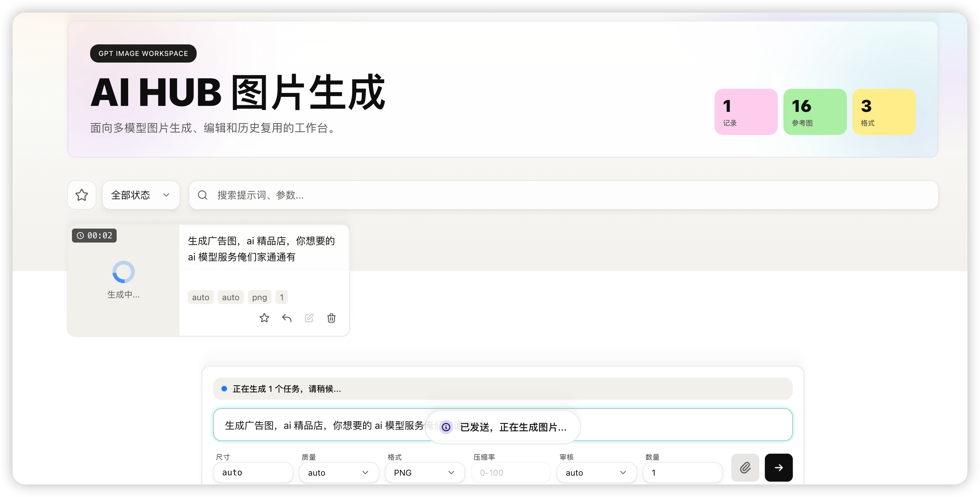This screenshot has width=980, height=497.
Task: Click the prompt input box
Action: click(503, 425)
